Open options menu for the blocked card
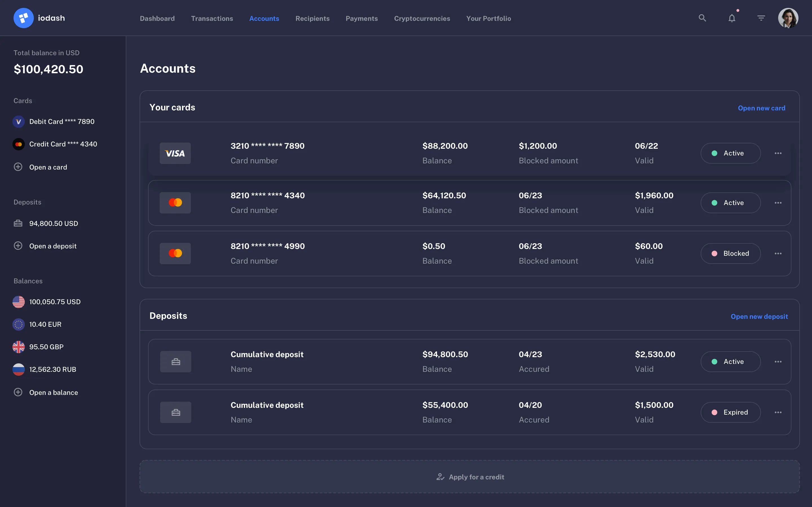This screenshot has width=812, height=507. coord(778,253)
